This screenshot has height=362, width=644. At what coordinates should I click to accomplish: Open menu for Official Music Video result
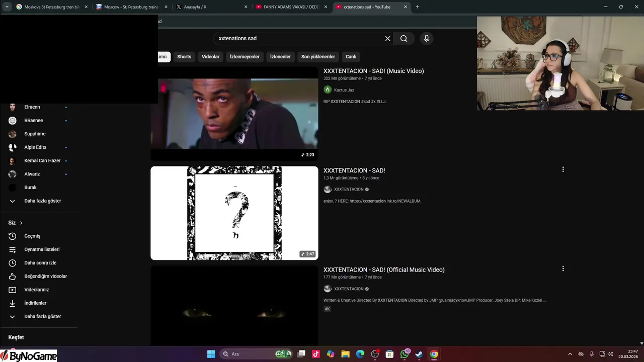(x=563, y=269)
